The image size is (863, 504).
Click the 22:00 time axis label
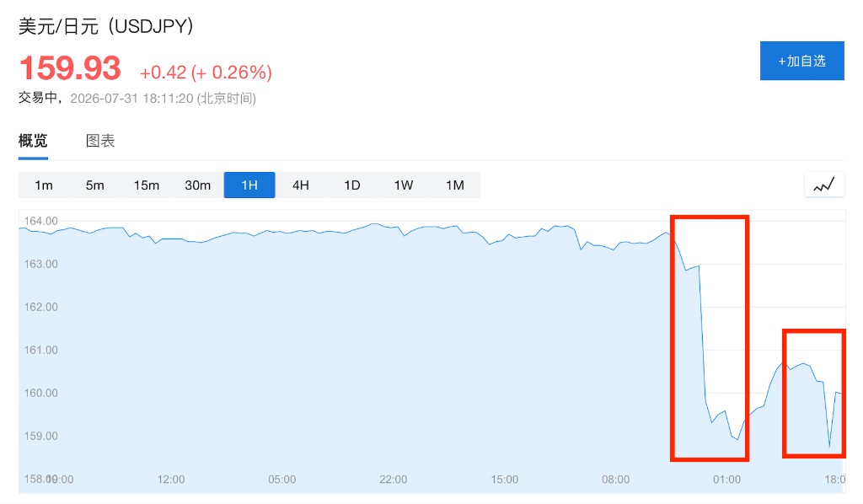pos(393,480)
